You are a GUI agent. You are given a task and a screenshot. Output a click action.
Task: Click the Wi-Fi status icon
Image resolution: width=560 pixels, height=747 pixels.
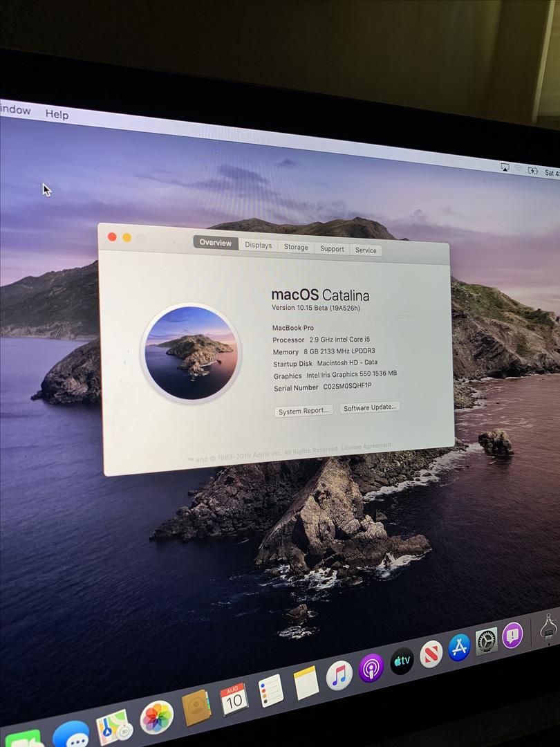coord(518,169)
